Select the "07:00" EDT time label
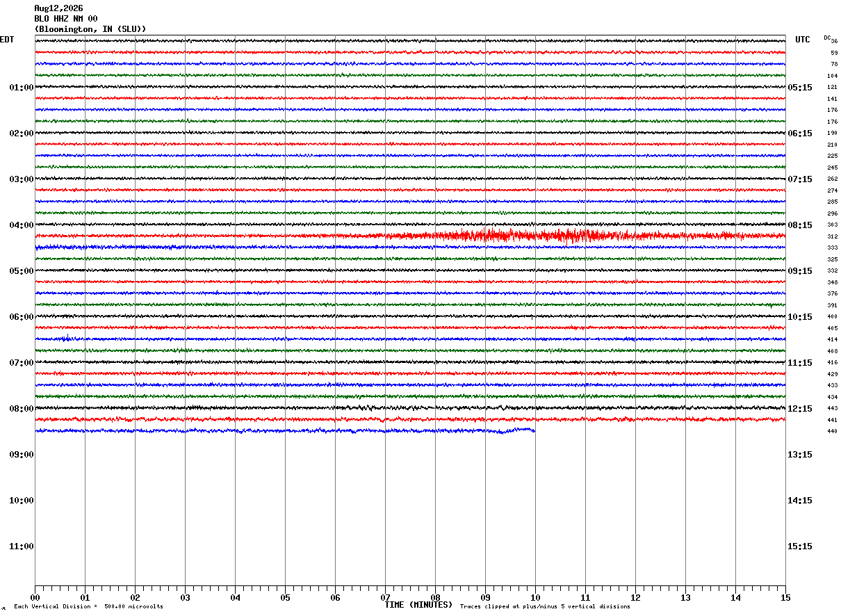 pos(22,363)
